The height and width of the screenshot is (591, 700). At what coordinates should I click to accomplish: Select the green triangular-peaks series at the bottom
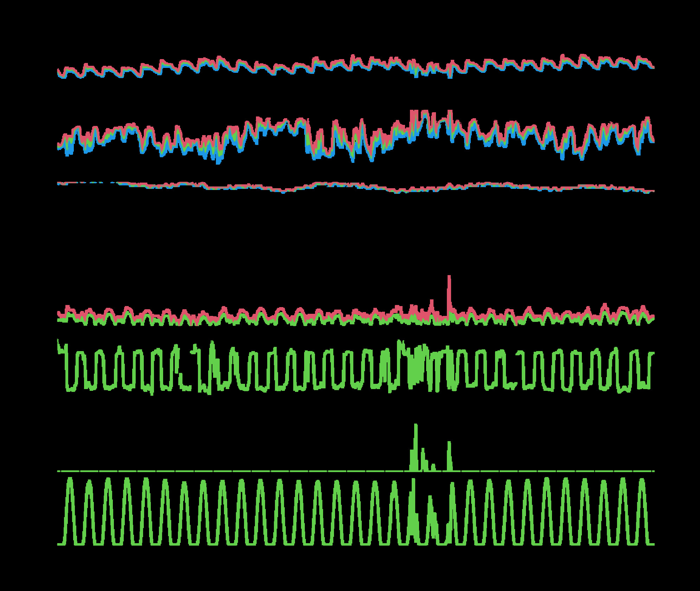pyautogui.click(x=355, y=511)
